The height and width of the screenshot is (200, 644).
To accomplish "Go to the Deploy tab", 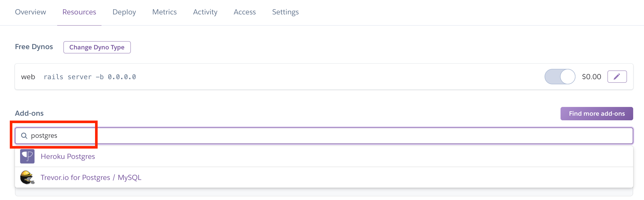I will 124,12.
